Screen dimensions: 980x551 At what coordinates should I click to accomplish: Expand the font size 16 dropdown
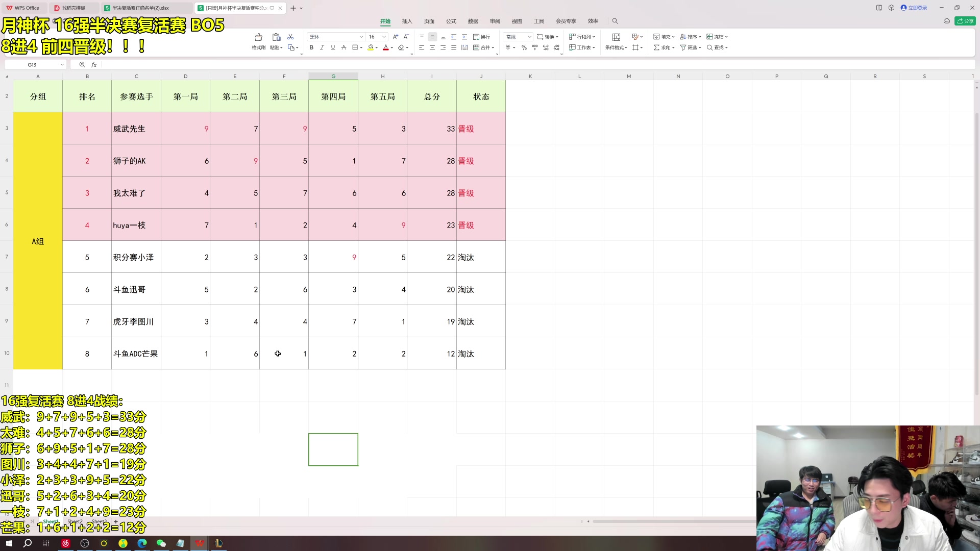click(384, 37)
